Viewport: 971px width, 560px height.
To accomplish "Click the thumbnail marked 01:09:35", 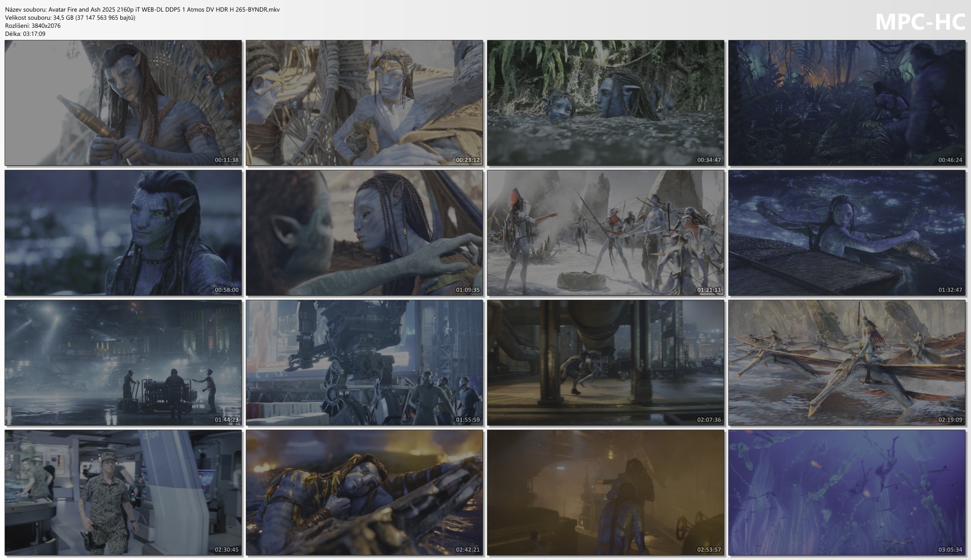I will tap(364, 232).
